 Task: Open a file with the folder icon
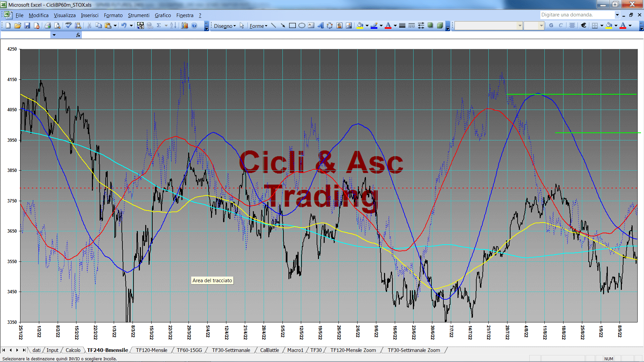pyautogui.click(x=18, y=25)
